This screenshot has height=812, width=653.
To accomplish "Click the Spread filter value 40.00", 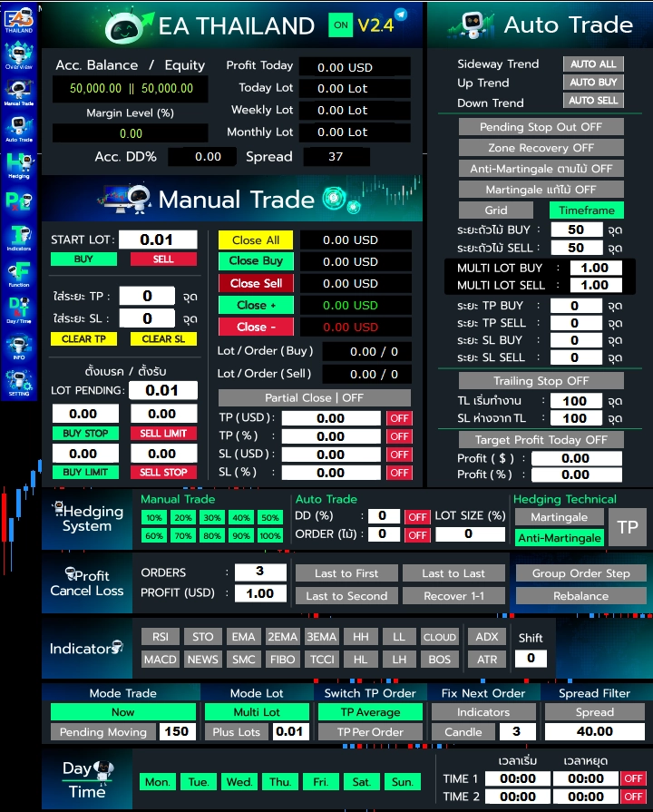I will (x=594, y=731).
